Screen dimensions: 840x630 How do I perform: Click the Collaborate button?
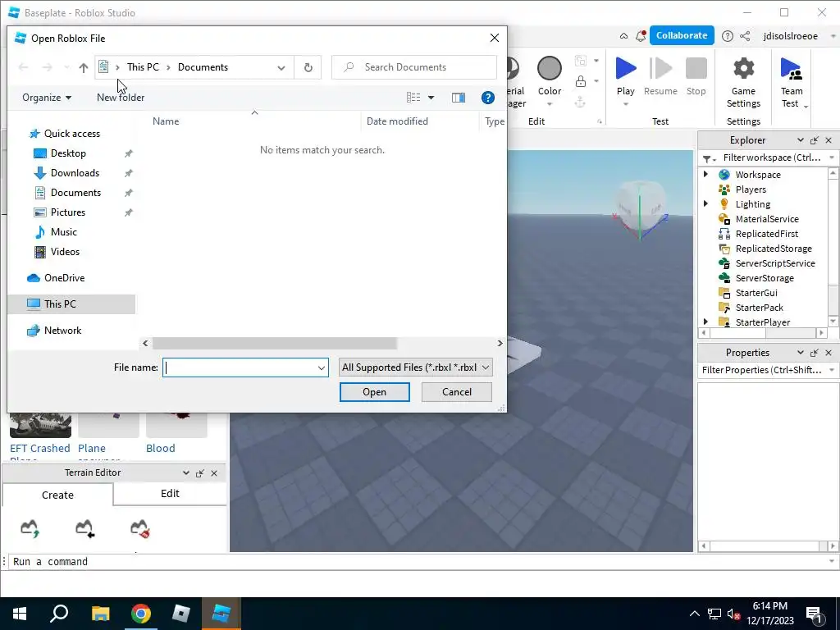pyautogui.click(x=682, y=35)
